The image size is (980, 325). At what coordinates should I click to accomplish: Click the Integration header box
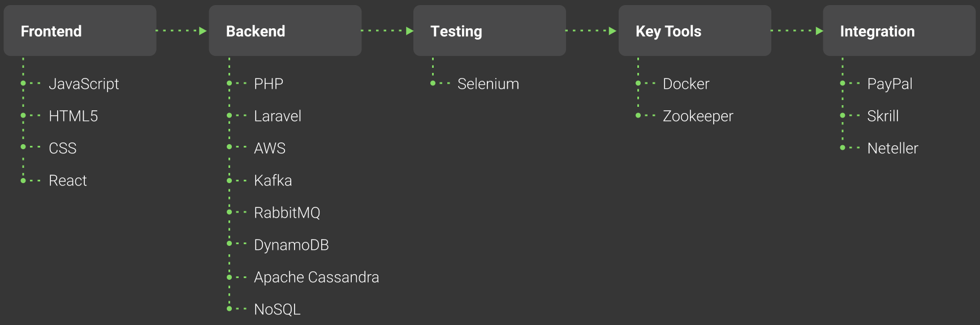pyautogui.click(x=899, y=31)
